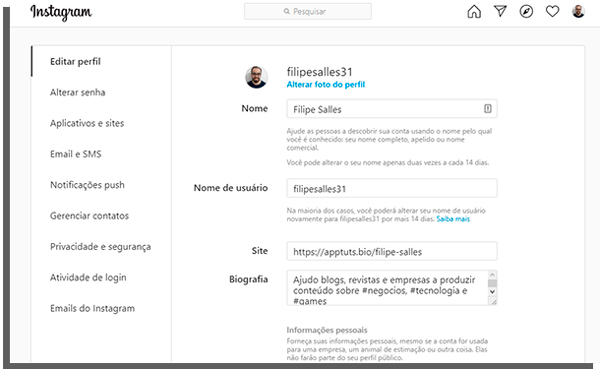Click the Biografia textarea resize handle
The width and height of the screenshot is (600, 369).
(493, 302)
